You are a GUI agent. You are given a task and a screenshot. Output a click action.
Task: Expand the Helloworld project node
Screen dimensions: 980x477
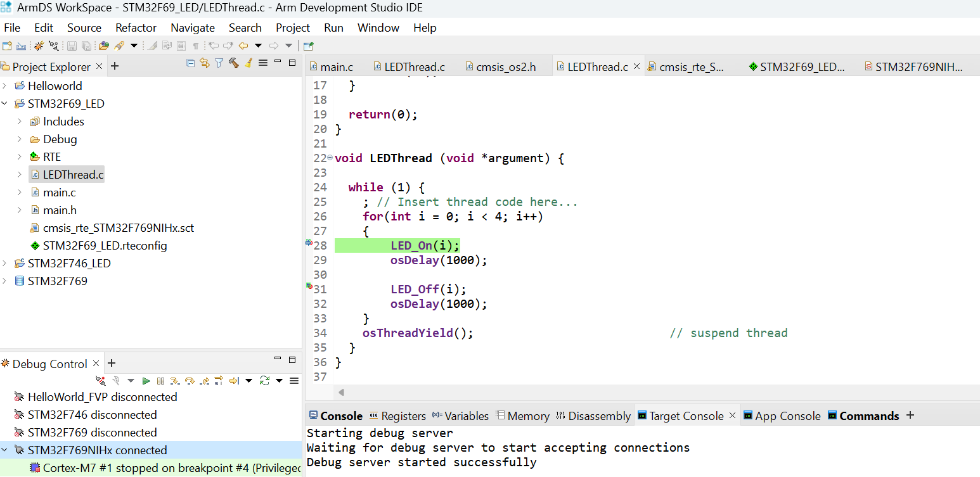[x=5, y=86]
